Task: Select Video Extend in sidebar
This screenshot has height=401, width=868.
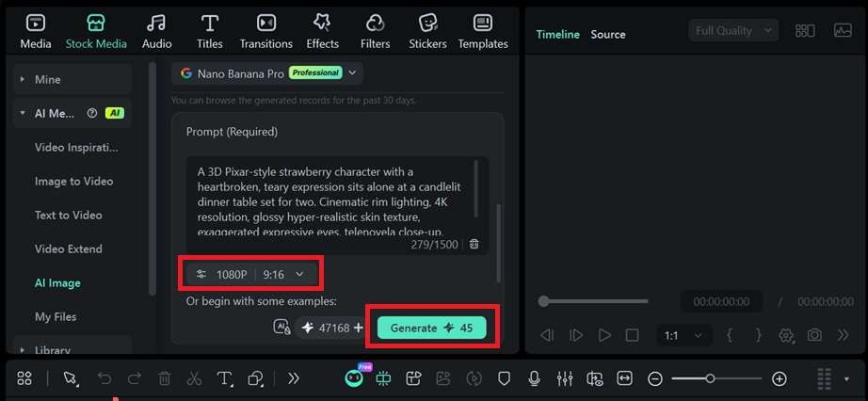Action: pos(68,249)
